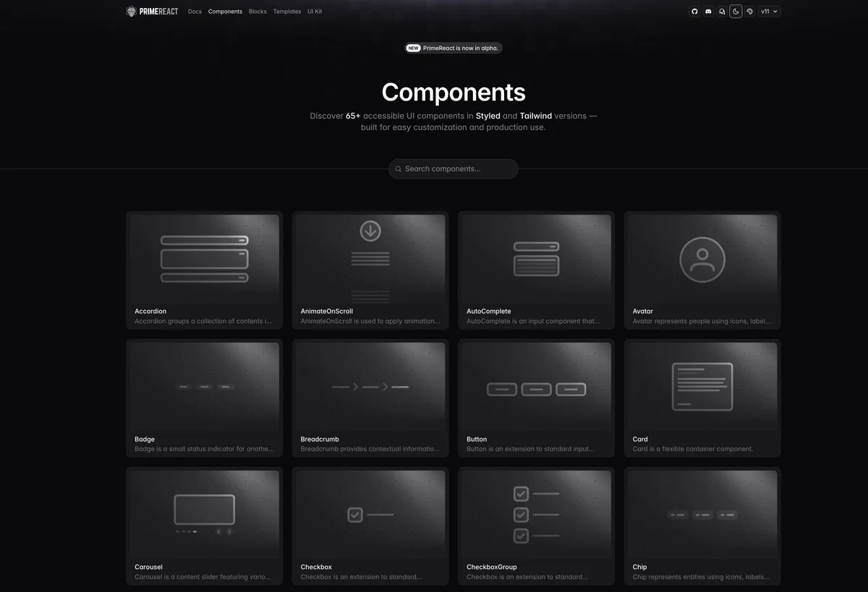This screenshot has width=868, height=592.
Task: Open the CheckboxGroup component card
Action: coord(537,526)
